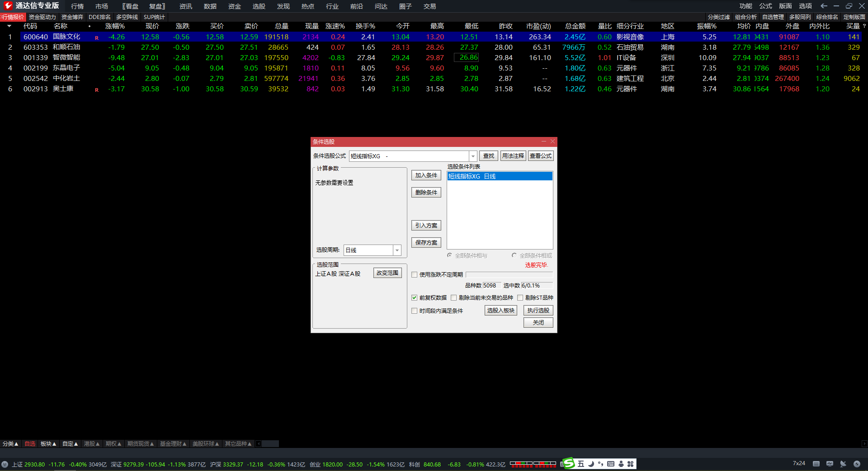Expand the 板块 bottom tab menu

point(48,444)
